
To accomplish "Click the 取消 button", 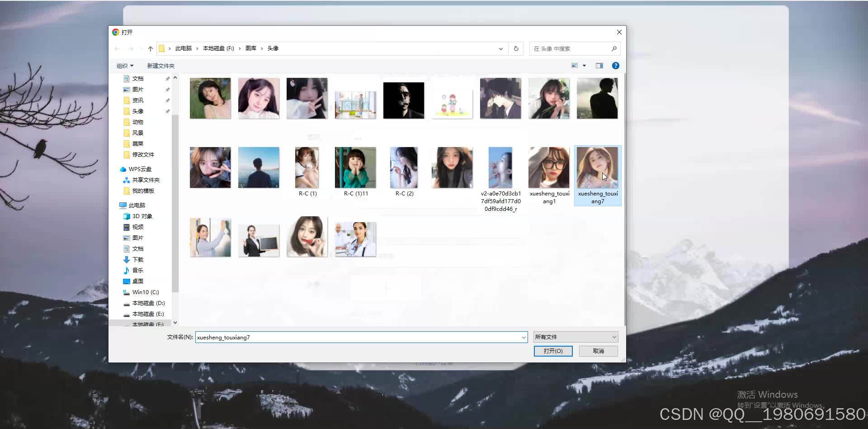I will tap(599, 351).
